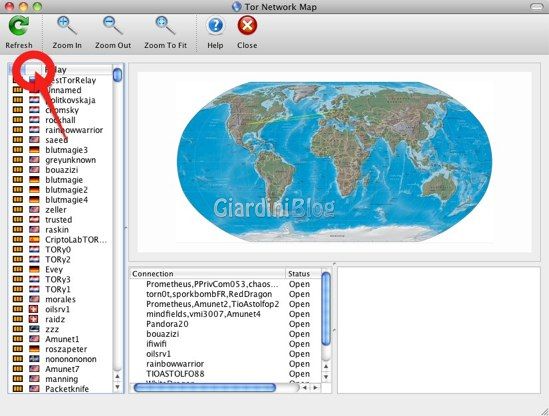Select the relay named rainbowwarrior in relay list
Image resolution: width=549 pixels, height=416 pixels.
(x=74, y=130)
